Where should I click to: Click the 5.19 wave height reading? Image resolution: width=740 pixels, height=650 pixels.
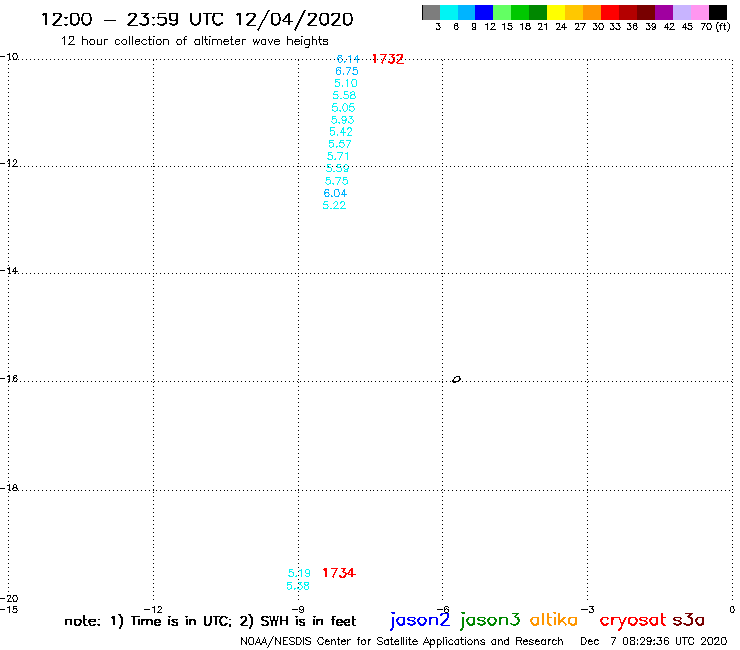[x=299, y=573]
